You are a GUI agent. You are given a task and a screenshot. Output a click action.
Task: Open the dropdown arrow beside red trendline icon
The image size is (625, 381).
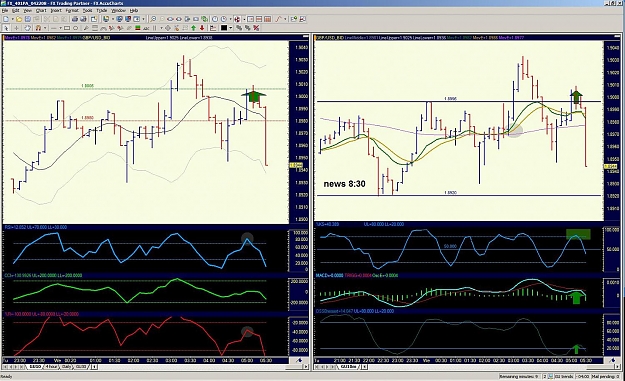(285, 19)
